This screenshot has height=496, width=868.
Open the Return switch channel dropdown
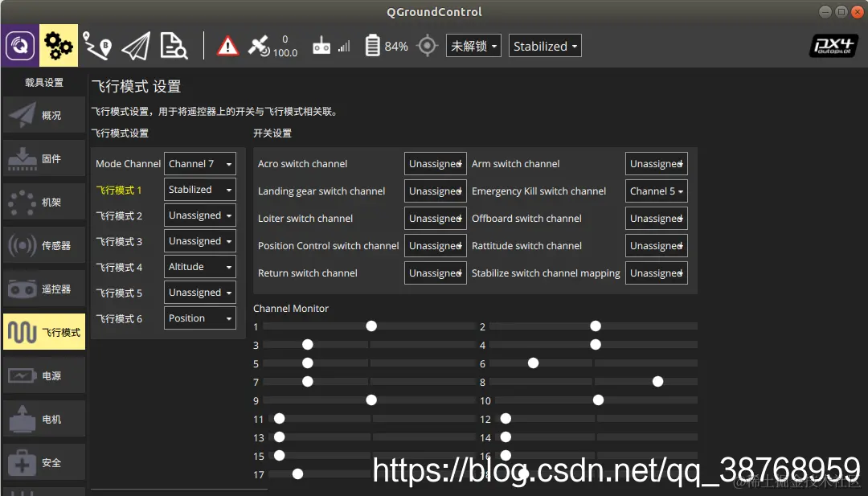tap(435, 273)
